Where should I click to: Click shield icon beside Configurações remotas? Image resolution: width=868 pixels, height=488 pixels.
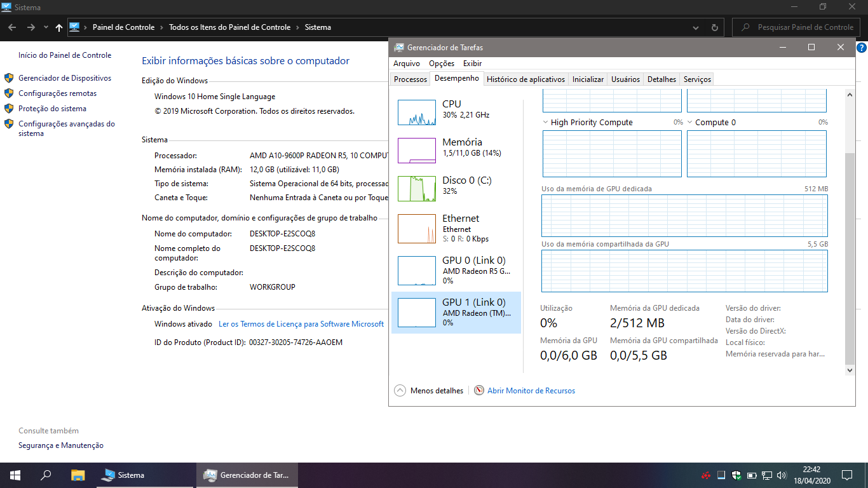(x=9, y=93)
